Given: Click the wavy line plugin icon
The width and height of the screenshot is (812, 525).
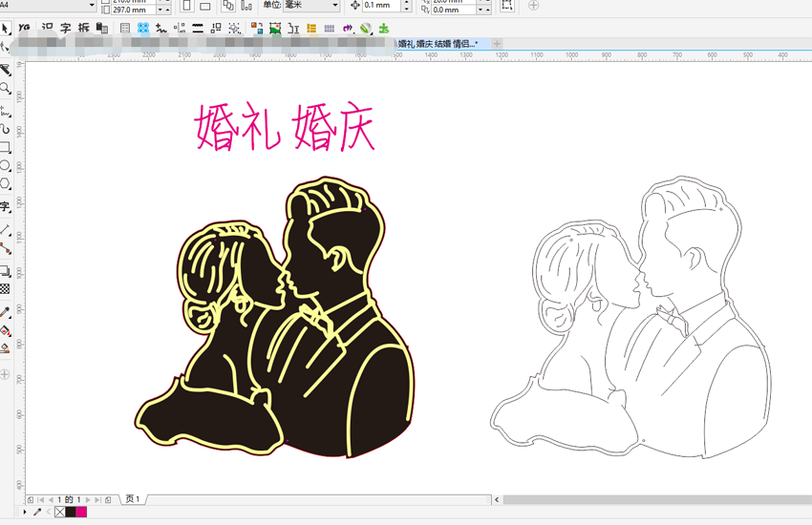Looking at the screenshot, I should 198,28.
